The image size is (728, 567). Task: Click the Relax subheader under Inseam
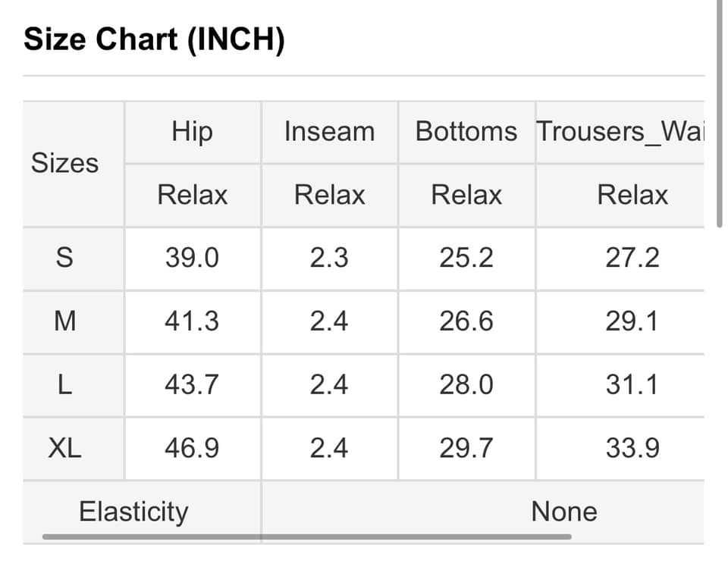pos(329,196)
